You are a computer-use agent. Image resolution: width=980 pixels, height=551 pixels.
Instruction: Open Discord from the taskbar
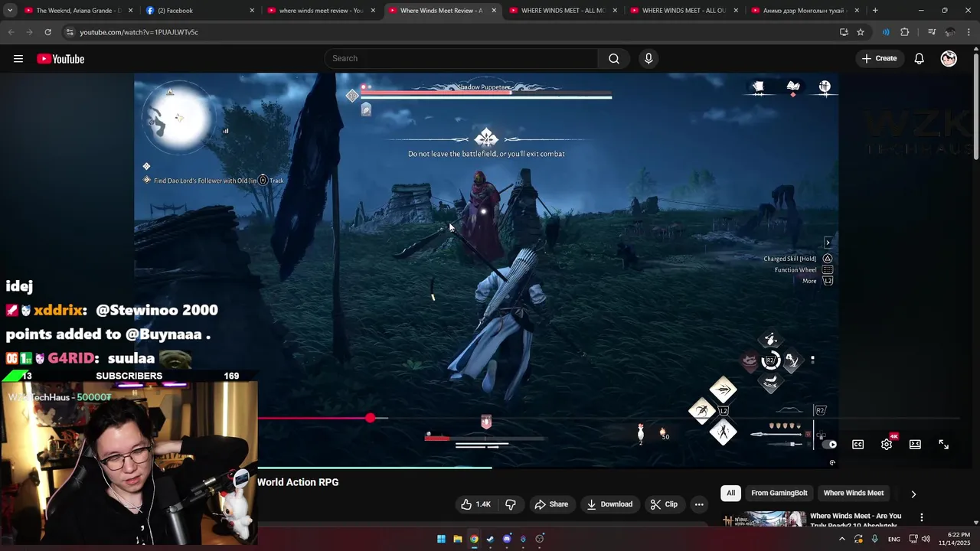click(507, 539)
